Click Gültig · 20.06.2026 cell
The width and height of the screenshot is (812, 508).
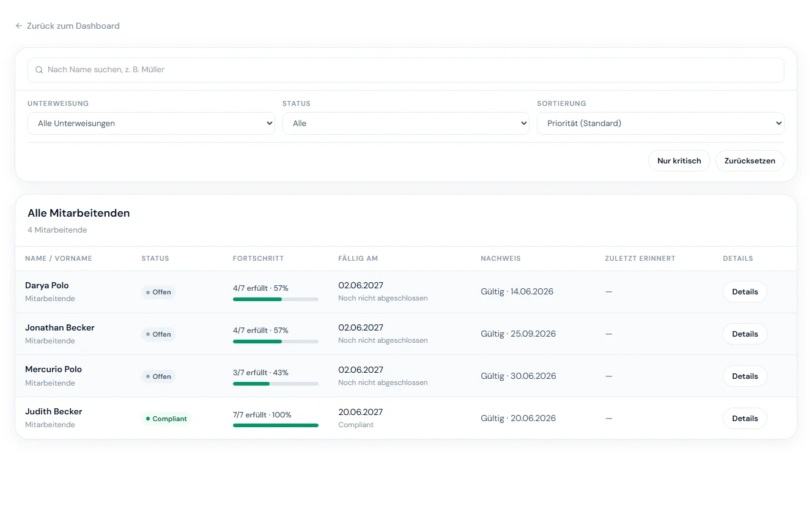[519, 419]
